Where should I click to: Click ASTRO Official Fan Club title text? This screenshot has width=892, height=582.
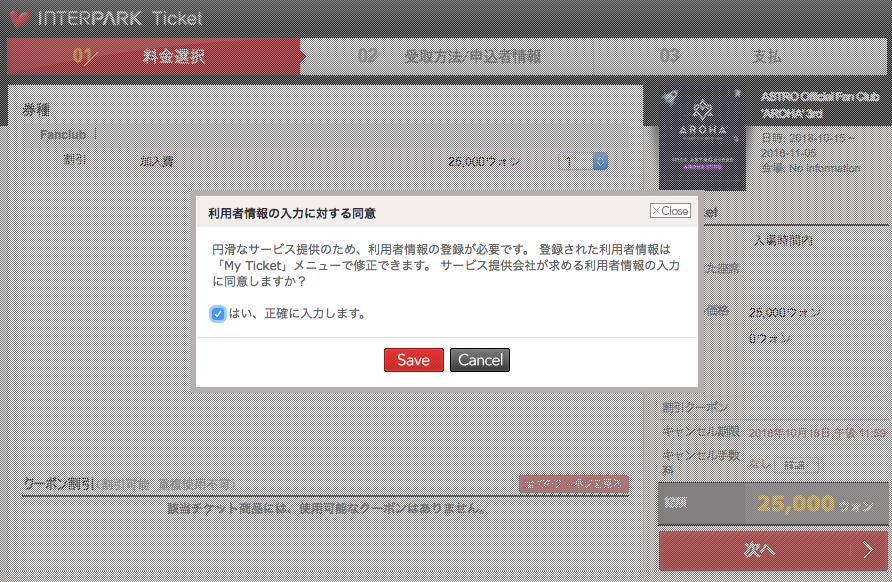[820, 105]
